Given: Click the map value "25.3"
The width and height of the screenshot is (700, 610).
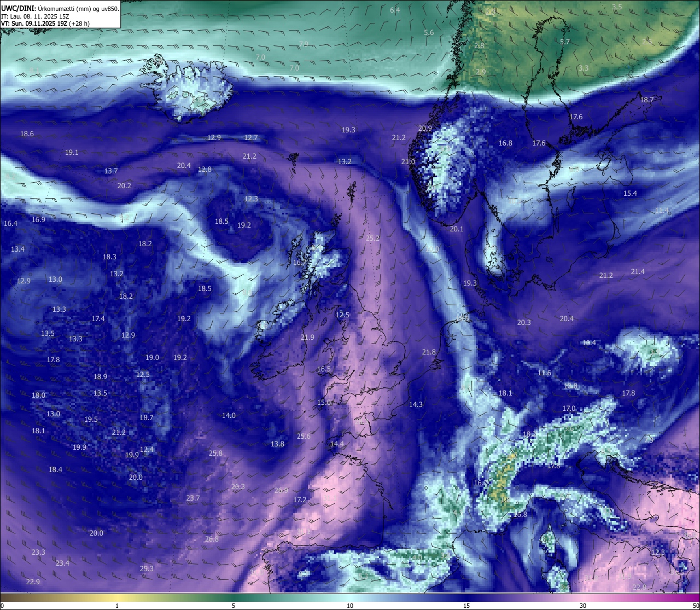Looking at the screenshot, I should [147, 568].
